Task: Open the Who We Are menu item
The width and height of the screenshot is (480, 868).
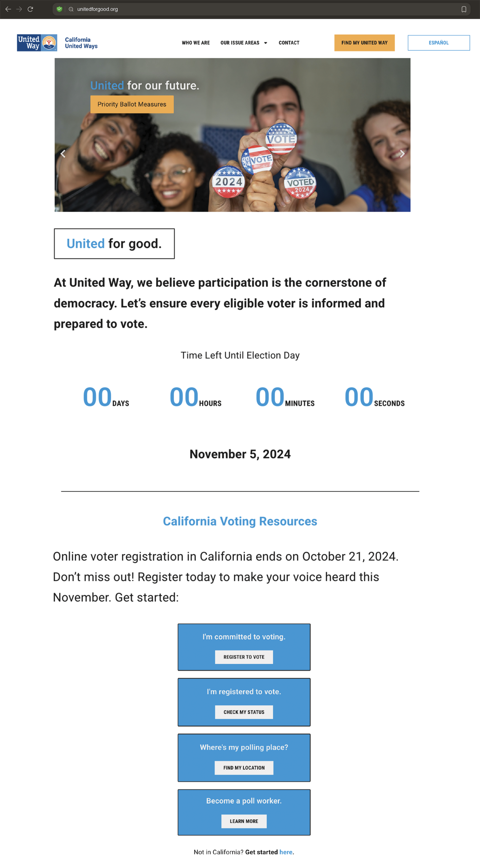Action: coord(196,43)
